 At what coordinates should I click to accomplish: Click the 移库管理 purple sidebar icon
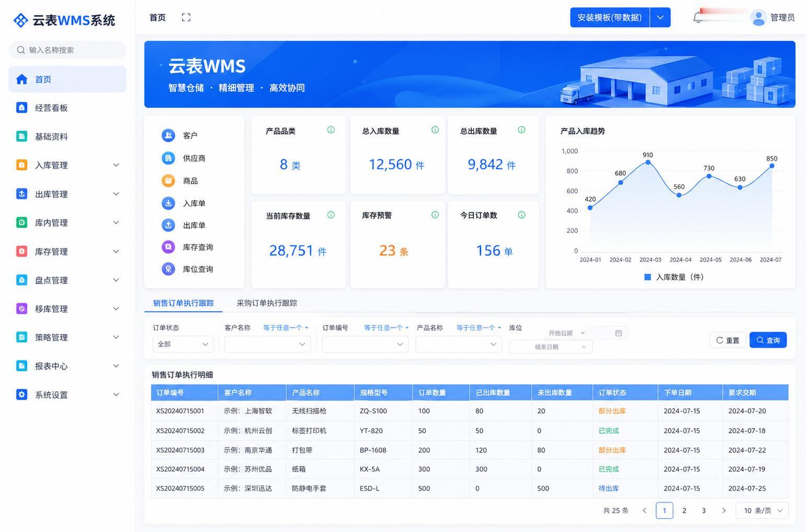tap(22, 309)
